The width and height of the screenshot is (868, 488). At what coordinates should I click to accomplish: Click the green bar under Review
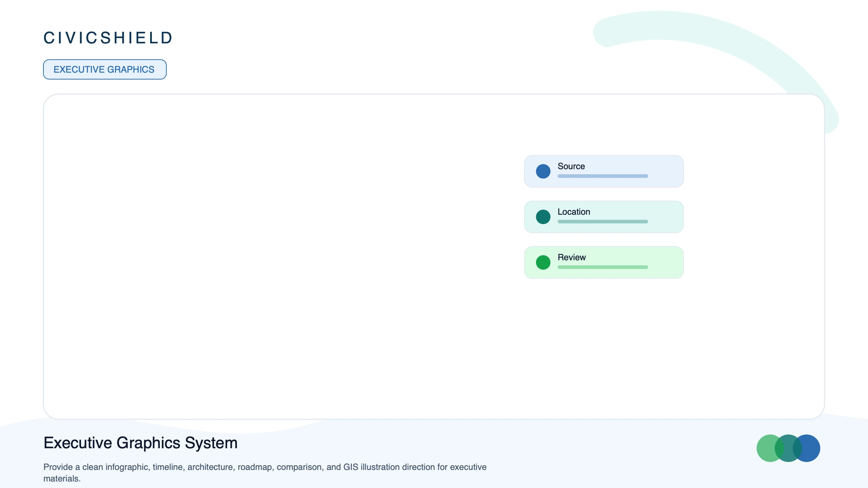click(x=603, y=267)
